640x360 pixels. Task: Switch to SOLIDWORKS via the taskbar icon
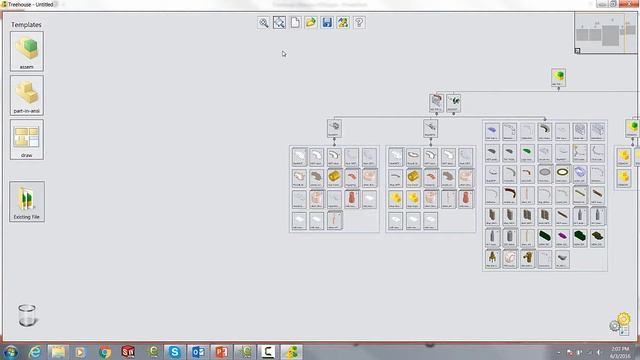pos(128,352)
